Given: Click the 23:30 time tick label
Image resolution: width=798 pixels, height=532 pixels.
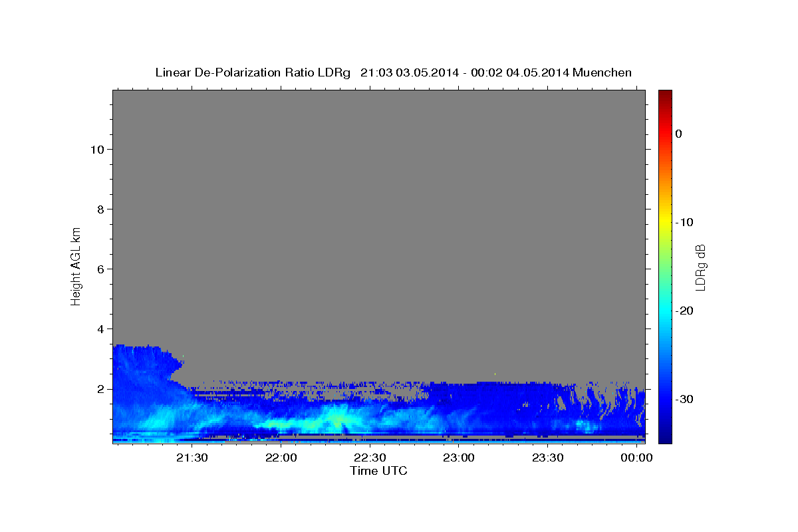Looking at the screenshot, I should 547,458.
